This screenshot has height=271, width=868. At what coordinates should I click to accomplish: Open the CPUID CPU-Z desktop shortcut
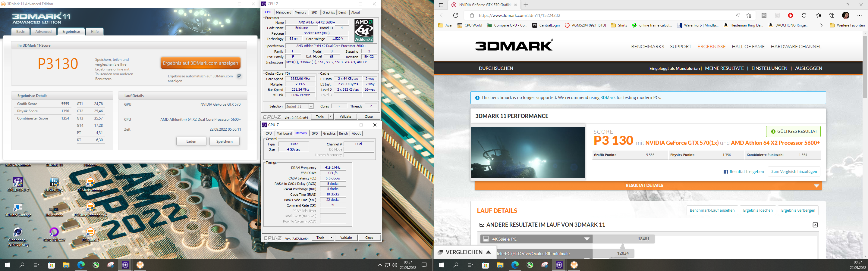coord(18,185)
